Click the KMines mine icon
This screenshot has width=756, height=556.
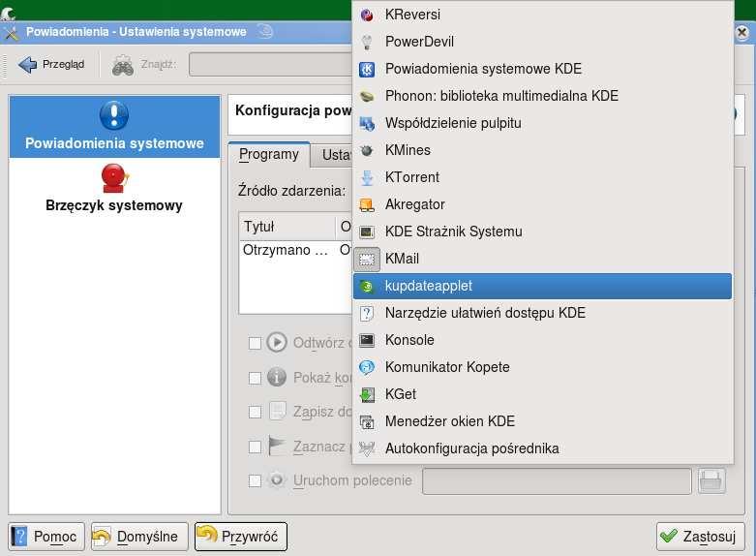(x=367, y=150)
